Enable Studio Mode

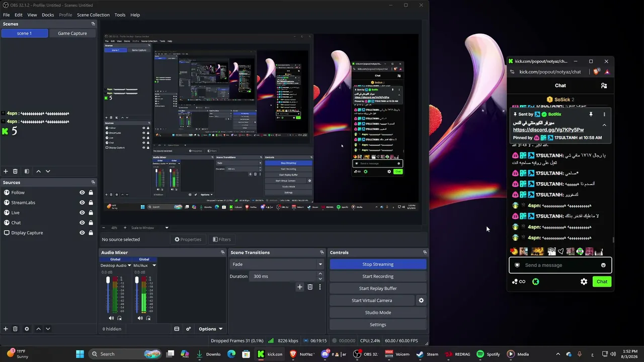pyautogui.click(x=378, y=313)
